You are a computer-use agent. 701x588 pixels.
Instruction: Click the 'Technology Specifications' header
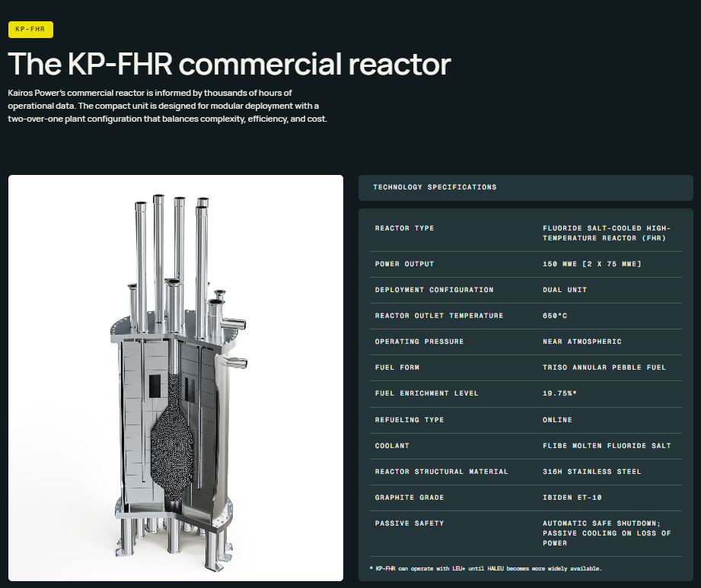tap(435, 187)
